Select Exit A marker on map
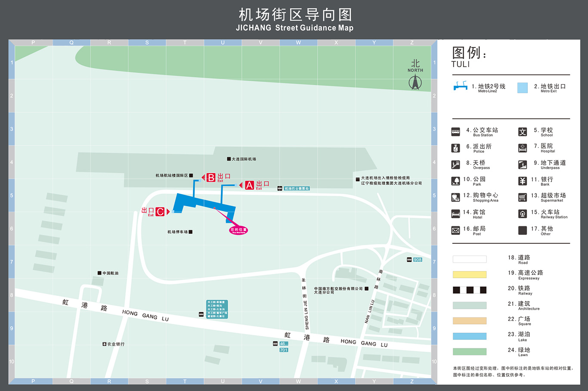This screenshot has height=391, width=588. pos(249,185)
